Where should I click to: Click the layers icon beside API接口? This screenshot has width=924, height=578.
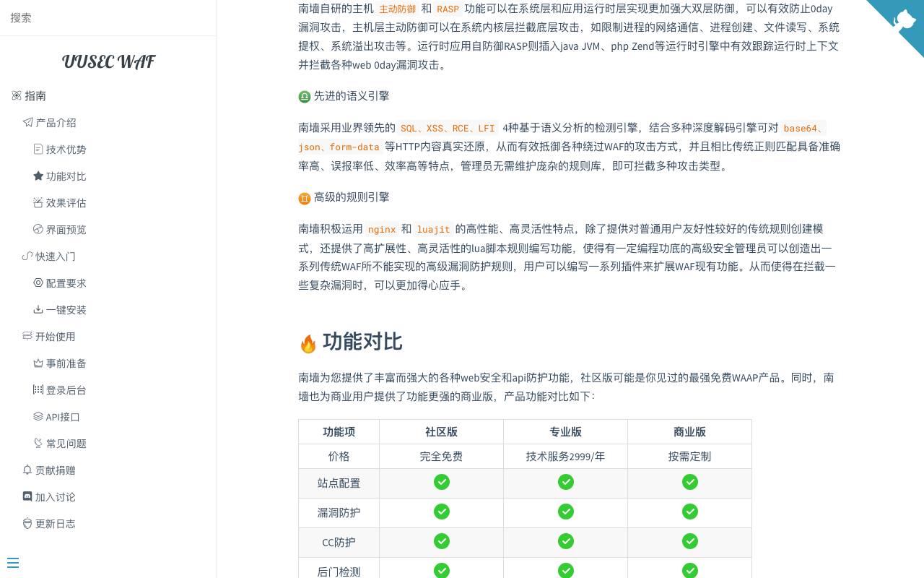[x=38, y=416]
